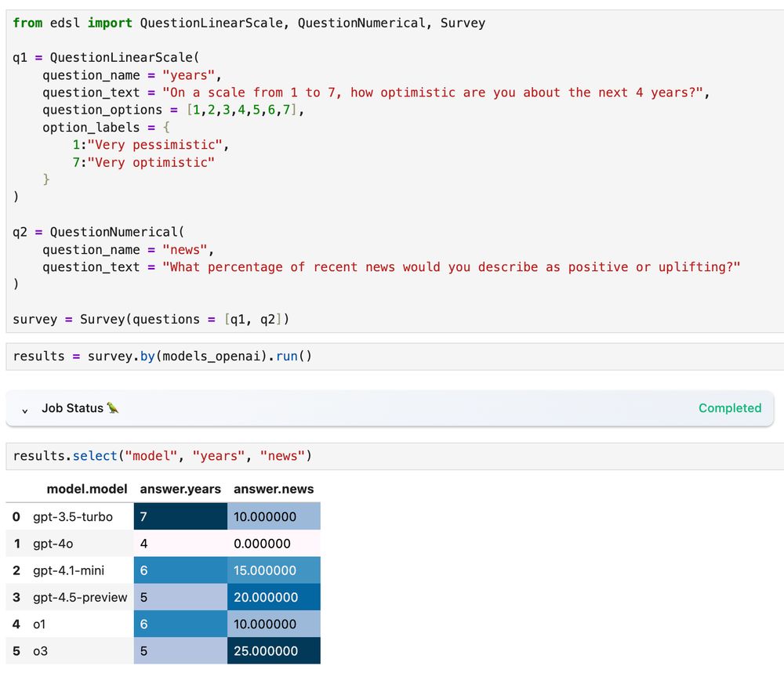The image size is (784, 673).
Task: Click the "news" question_name string
Action: point(185,250)
